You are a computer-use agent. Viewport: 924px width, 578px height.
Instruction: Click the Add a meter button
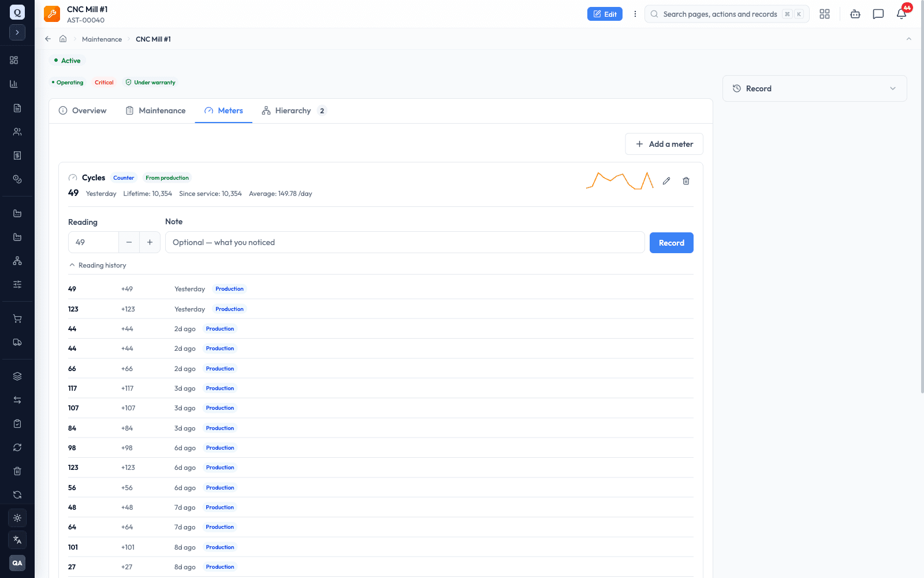point(664,144)
